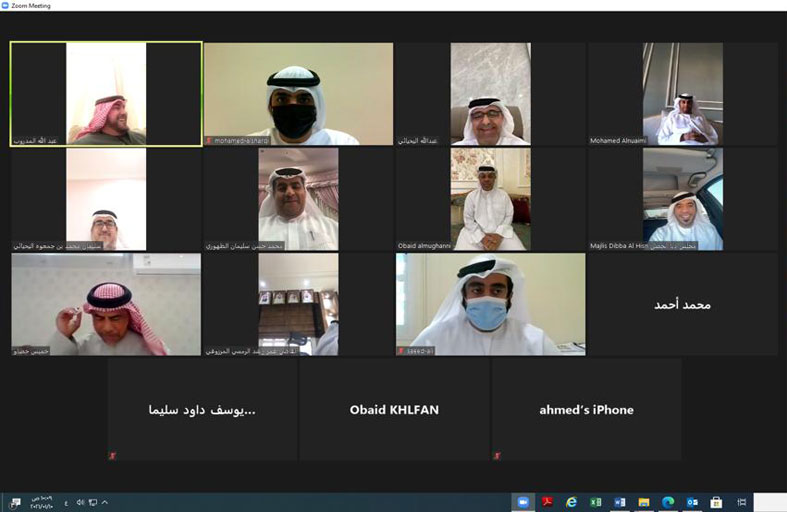Open Word from the taskbar

click(619, 502)
